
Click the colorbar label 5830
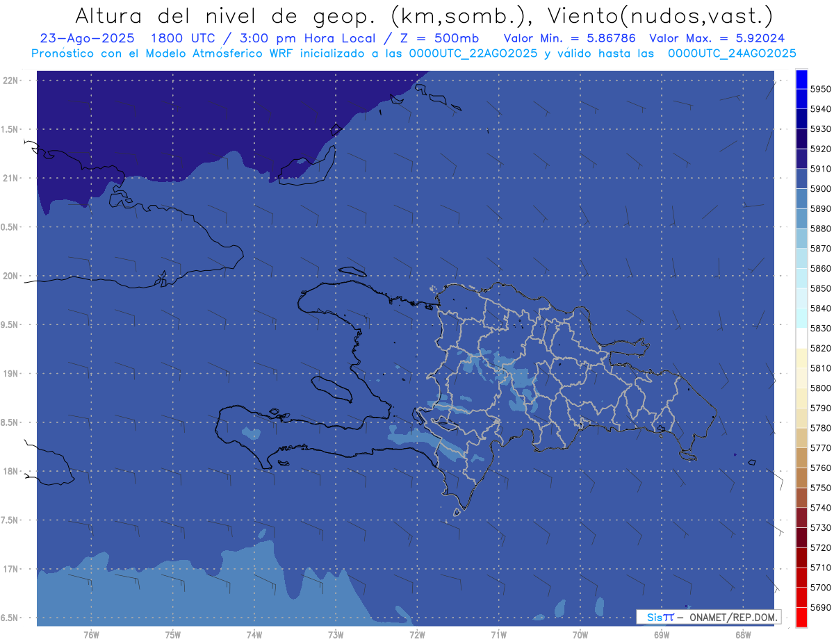coord(821,328)
